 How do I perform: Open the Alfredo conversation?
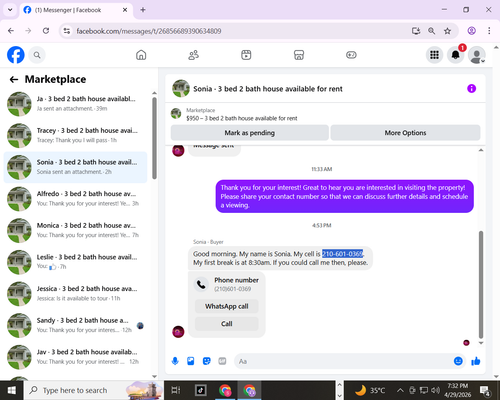(75, 199)
